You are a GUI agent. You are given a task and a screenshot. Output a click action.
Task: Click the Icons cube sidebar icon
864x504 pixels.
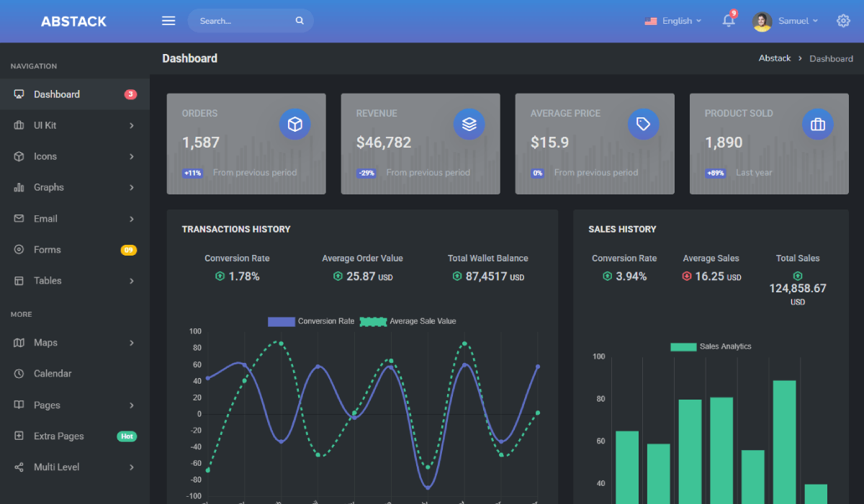point(19,156)
